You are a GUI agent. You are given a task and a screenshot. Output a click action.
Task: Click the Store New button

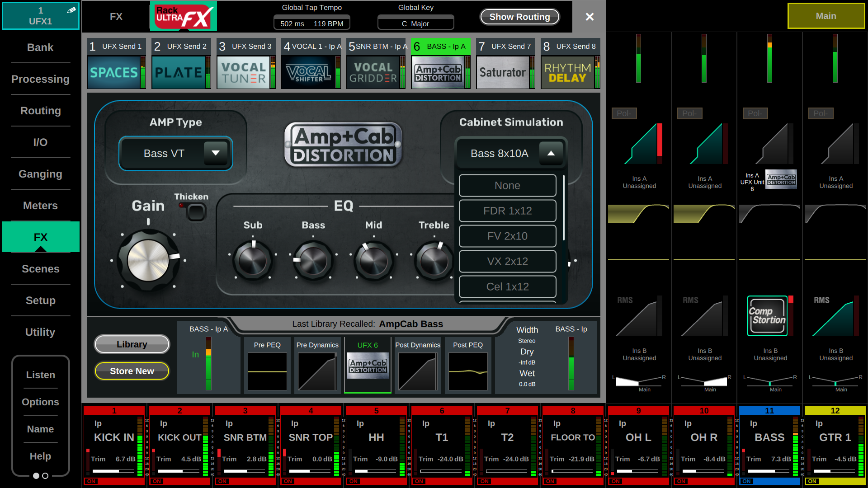point(132,371)
